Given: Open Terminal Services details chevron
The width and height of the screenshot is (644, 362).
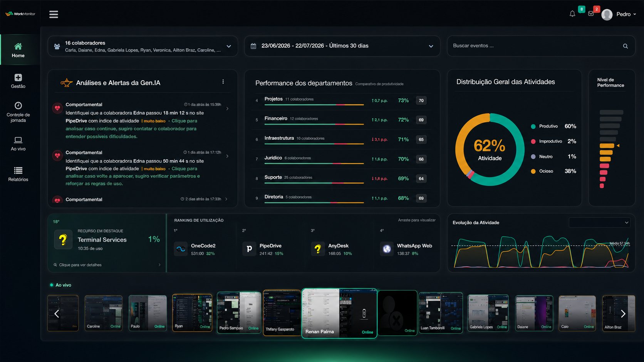Looking at the screenshot, I should pos(159,265).
